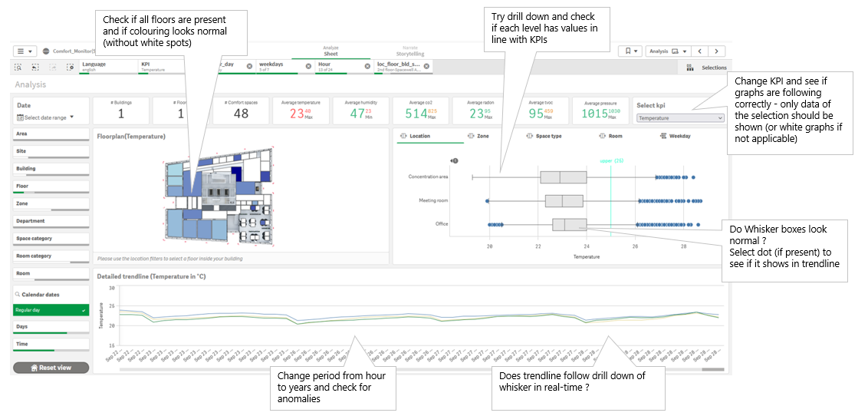
Task: Open the Area filter pane
Action: click(51, 135)
